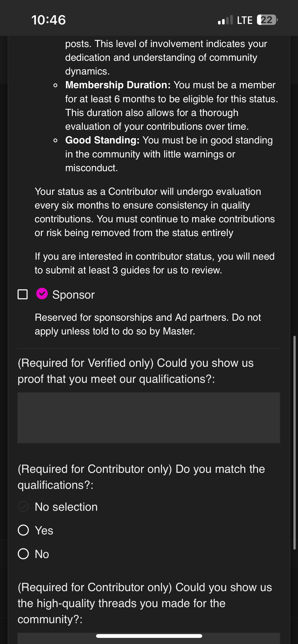Tap the high-quality threads input field
Screen dimensions: 298x644
point(149,639)
